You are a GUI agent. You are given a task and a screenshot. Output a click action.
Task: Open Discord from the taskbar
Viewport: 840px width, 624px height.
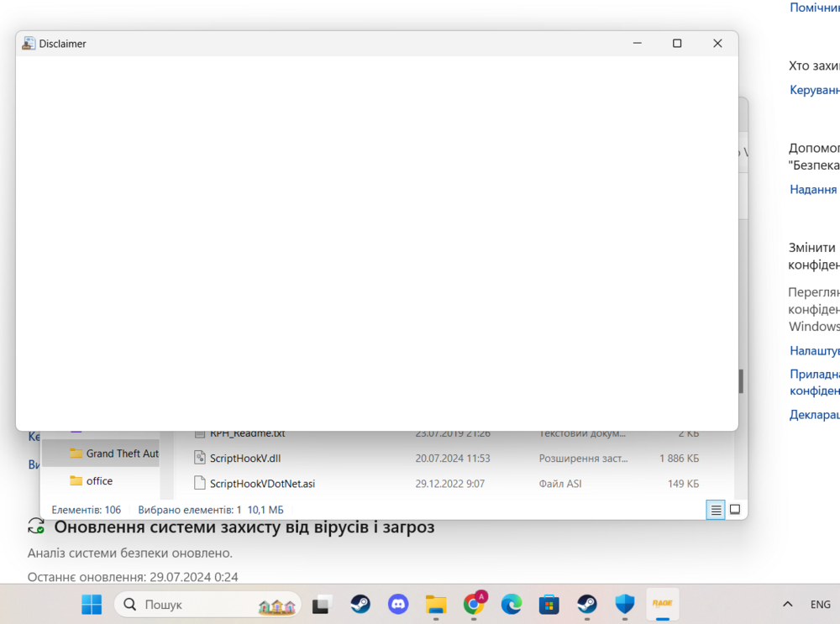click(397, 604)
